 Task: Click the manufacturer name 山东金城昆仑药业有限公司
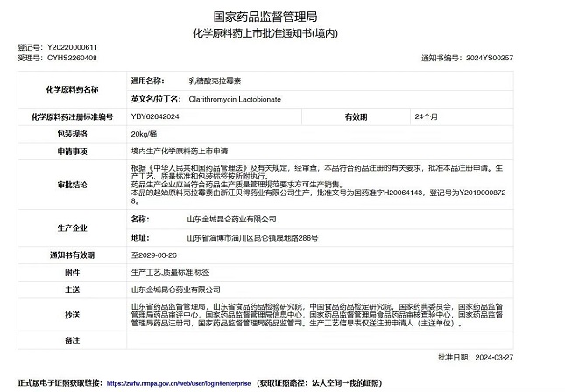(231, 219)
